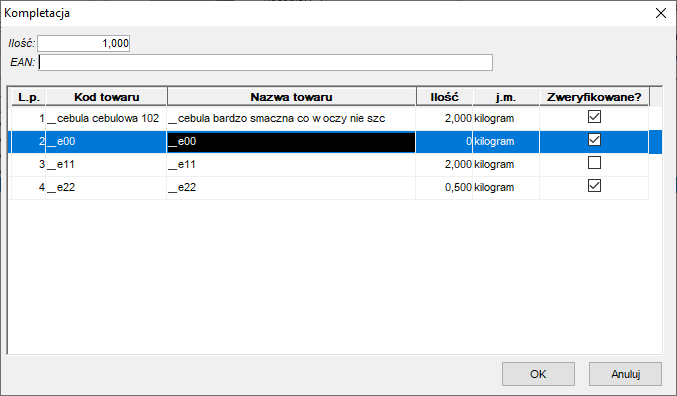Toggle Zweryfikowane checkbox in selected _e00 row
Image resolution: width=677 pixels, height=396 pixels.
tap(594, 139)
